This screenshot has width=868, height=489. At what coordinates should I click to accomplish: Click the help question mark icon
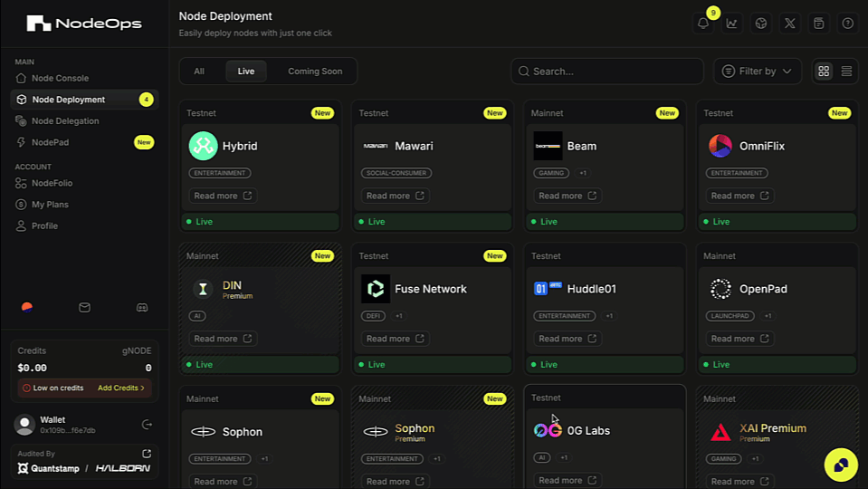pos(848,24)
